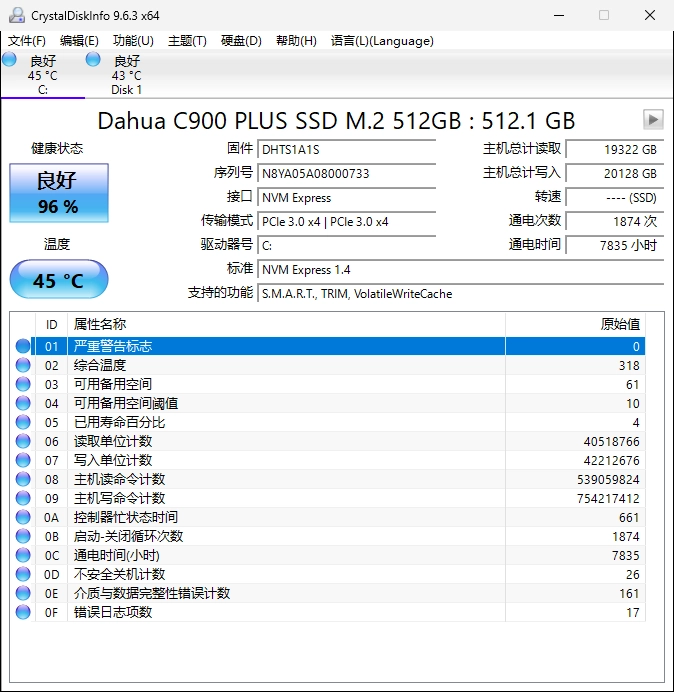Screen dimensions: 674x692
Task: Click the CrystalDiskInfo app icon in title bar
Action: (16, 15)
